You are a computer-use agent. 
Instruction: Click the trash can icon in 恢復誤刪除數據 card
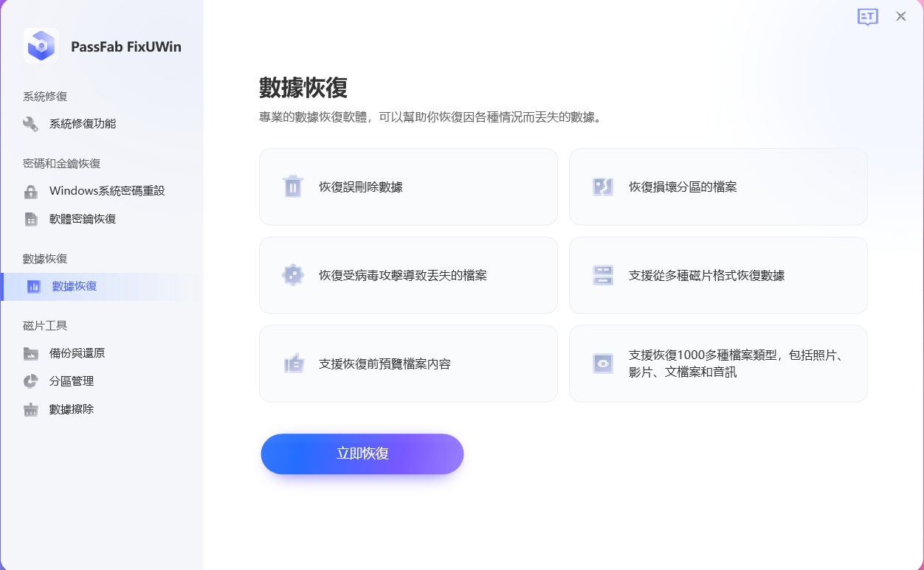[x=293, y=187]
